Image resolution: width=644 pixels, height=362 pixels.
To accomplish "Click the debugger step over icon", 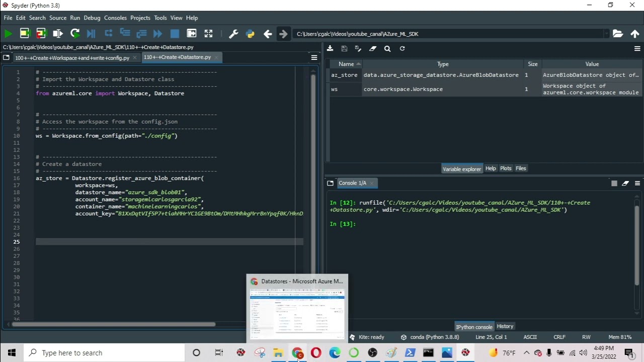I will point(108,34).
